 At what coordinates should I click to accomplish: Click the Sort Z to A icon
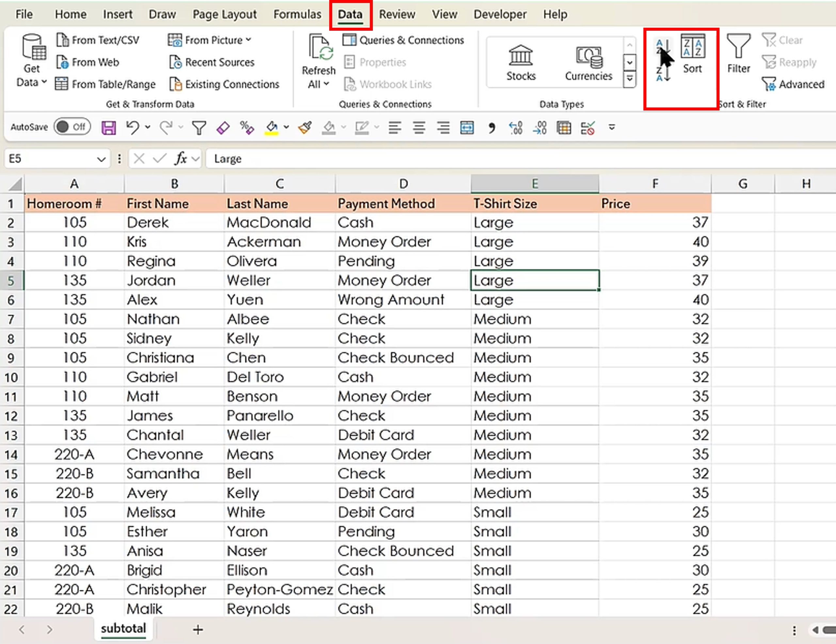point(663,74)
